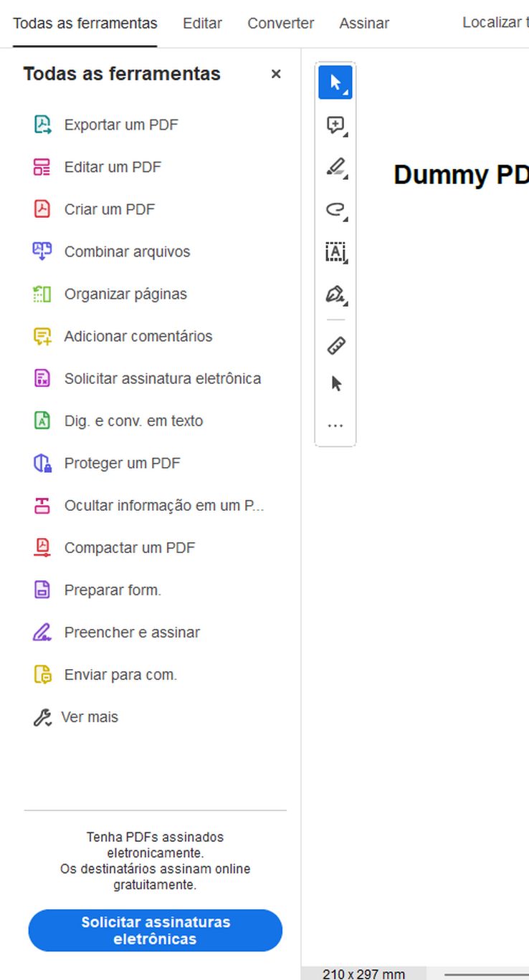This screenshot has width=529, height=980.
Task: Click Solicitar assinaturas eletrônicas button
Action: tap(155, 930)
